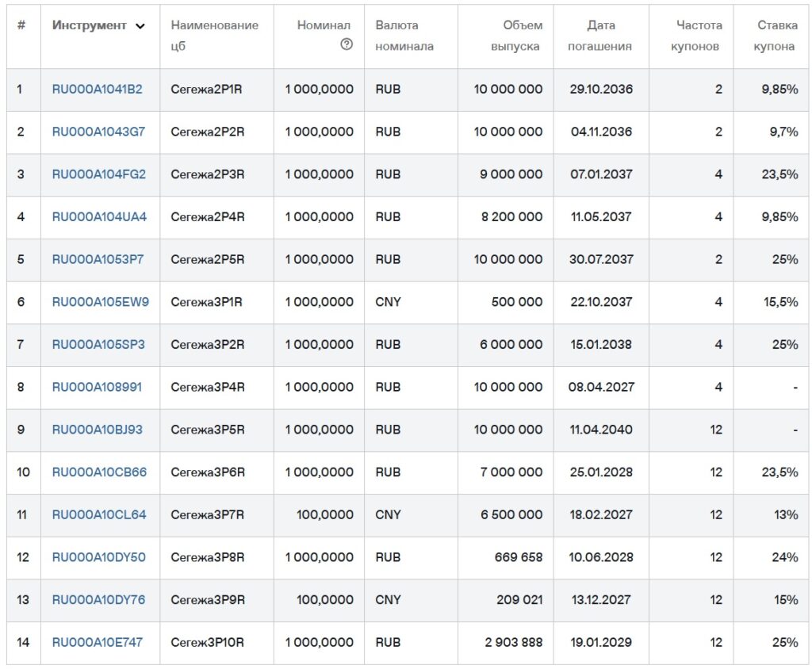Click the Наименование цб column header
The image size is (812, 669).
[x=214, y=36]
